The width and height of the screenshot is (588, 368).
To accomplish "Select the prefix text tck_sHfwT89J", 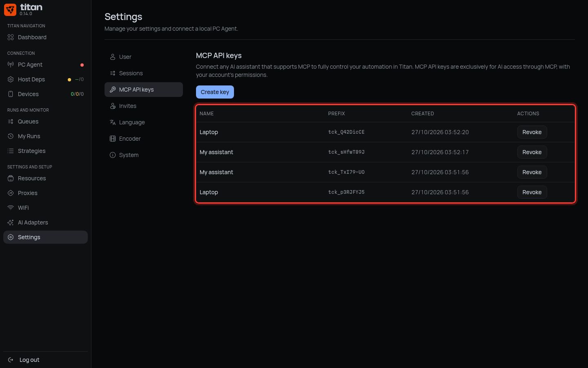I will (346, 152).
